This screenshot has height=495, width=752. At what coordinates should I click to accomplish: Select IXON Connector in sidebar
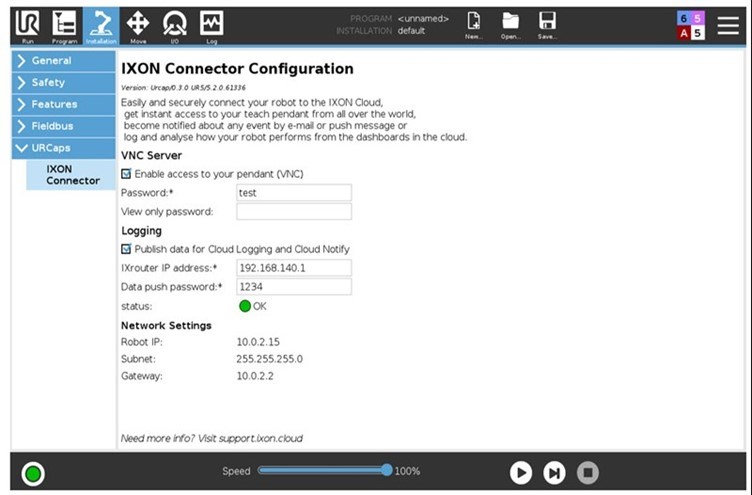tap(71, 175)
